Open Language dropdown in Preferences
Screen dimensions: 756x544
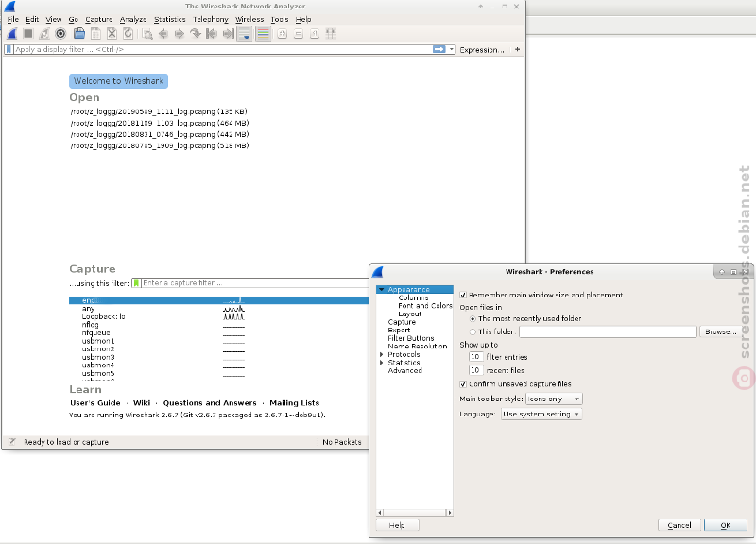click(x=541, y=414)
